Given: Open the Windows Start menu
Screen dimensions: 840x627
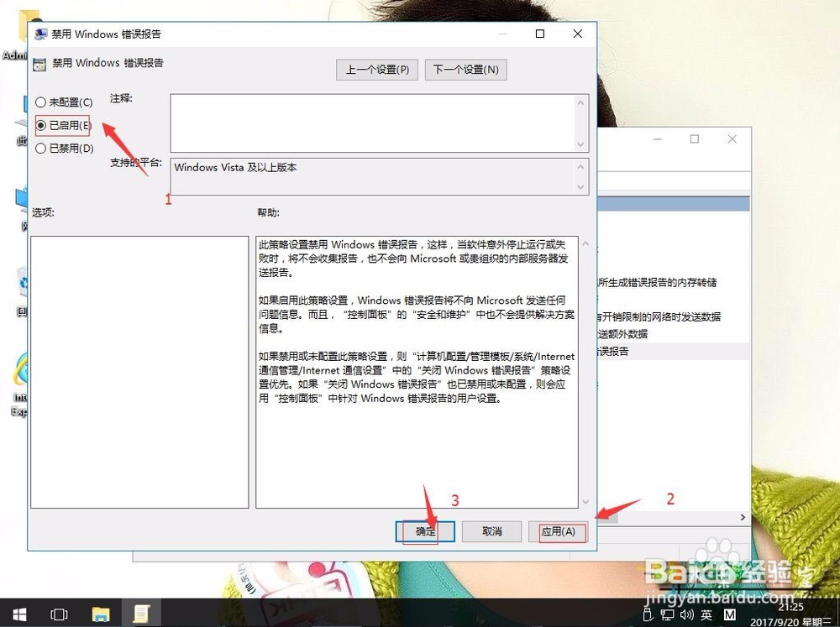Looking at the screenshot, I should click(x=20, y=613).
